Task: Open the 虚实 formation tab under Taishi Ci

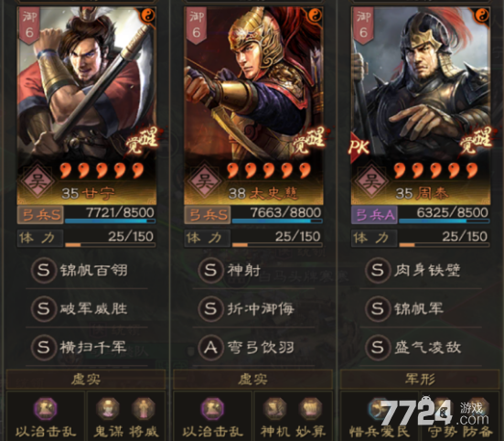Action: coord(253,380)
